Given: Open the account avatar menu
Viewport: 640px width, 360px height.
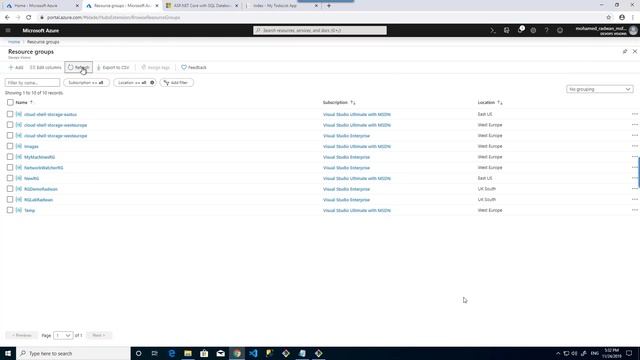Looking at the screenshot, I should pos(633,30).
